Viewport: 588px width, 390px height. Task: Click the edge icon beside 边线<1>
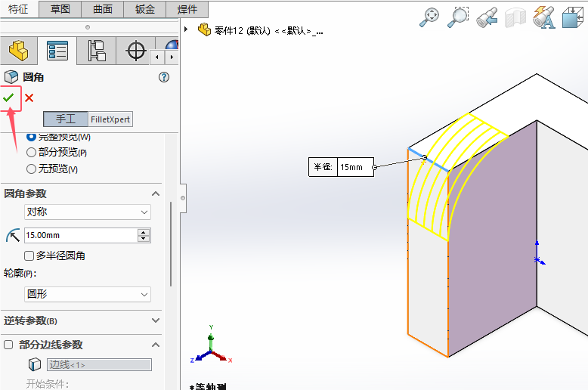tap(35, 364)
